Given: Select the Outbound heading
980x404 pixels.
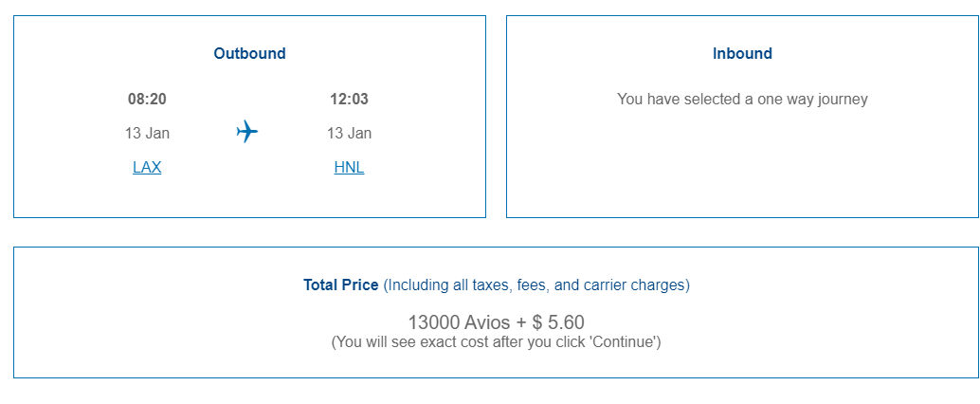Looking at the screenshot, I should [249, 53].
